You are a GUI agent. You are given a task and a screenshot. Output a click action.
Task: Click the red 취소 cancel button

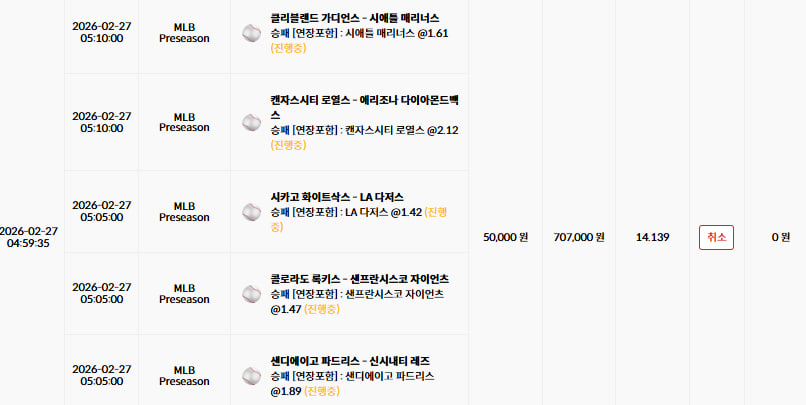[x=716, y=237]
